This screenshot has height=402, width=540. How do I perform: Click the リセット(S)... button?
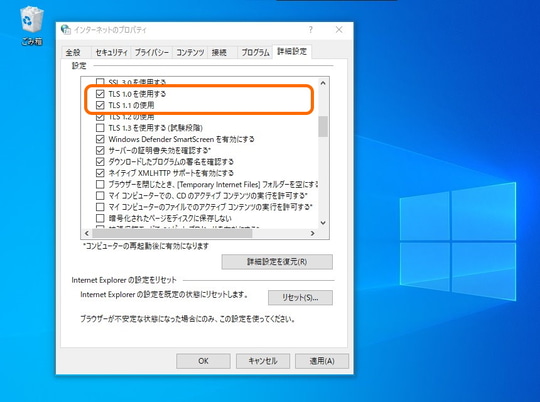pos(300,298)
